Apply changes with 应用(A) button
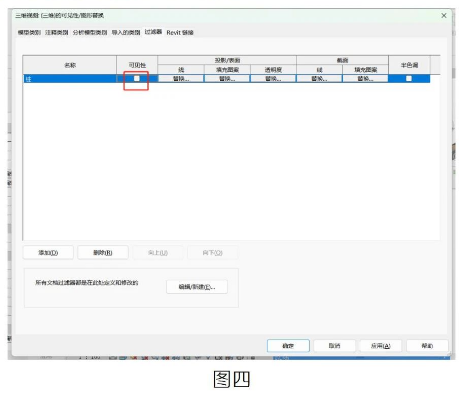466x393 pixels. point(381,346)
